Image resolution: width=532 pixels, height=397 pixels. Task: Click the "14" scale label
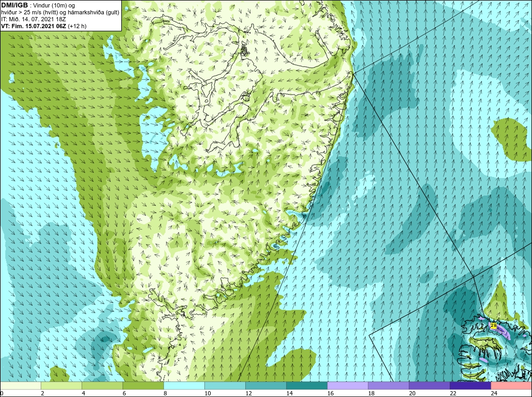[x=289, y=393]
